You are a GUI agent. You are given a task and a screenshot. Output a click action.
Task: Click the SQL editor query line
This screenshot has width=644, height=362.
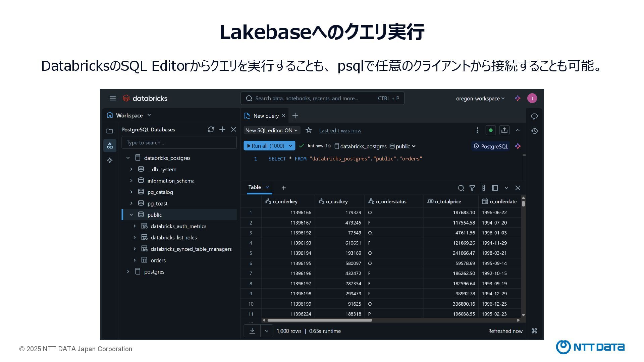(345, 159)
